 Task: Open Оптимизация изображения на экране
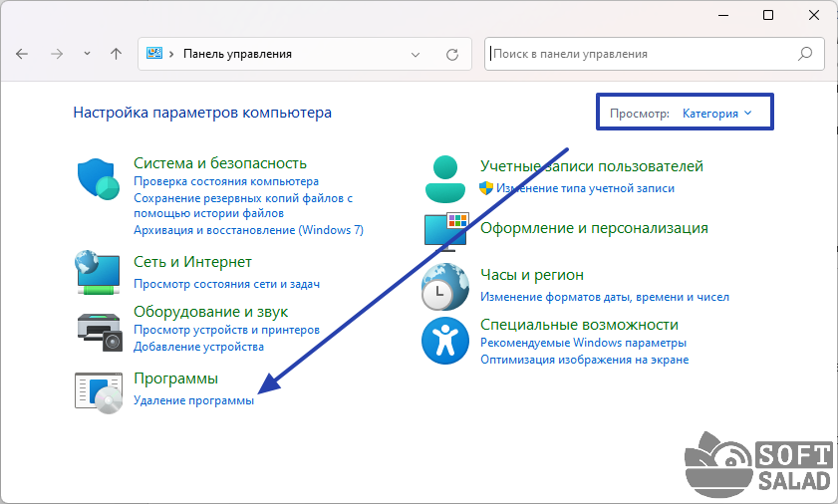(x=584, y=360)
